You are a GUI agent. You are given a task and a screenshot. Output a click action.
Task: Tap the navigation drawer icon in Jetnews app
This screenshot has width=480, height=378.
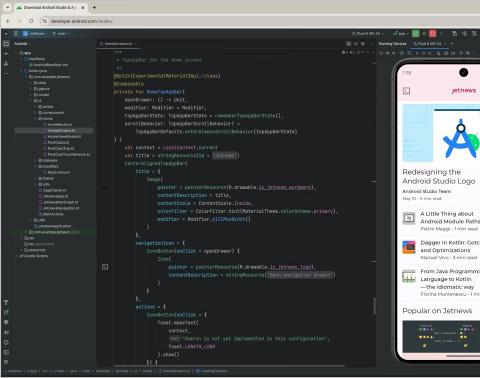pos(406,91)
